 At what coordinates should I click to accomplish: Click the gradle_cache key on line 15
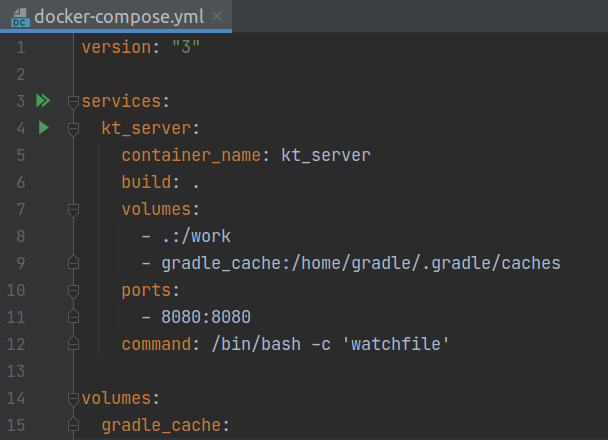pos(162,425)
